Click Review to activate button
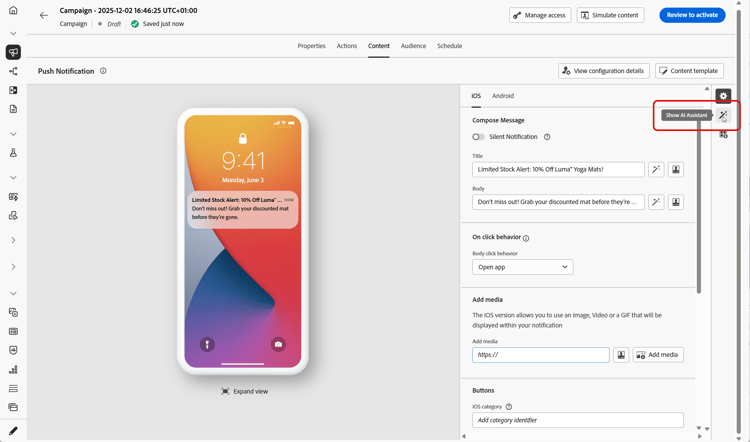 point(692,15)
